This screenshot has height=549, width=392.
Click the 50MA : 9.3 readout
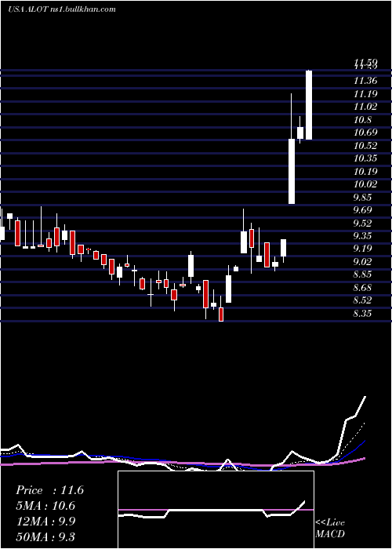[45, 536]
